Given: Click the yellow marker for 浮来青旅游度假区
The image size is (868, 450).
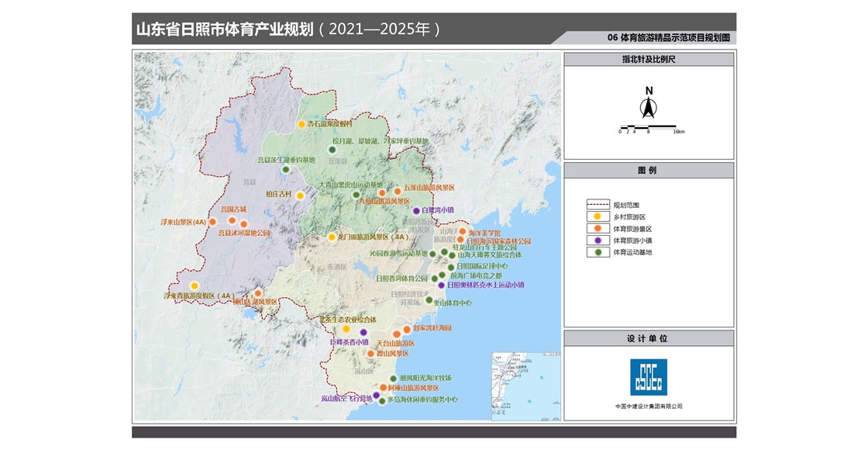Looking at the screenshot, I should 195,286.
